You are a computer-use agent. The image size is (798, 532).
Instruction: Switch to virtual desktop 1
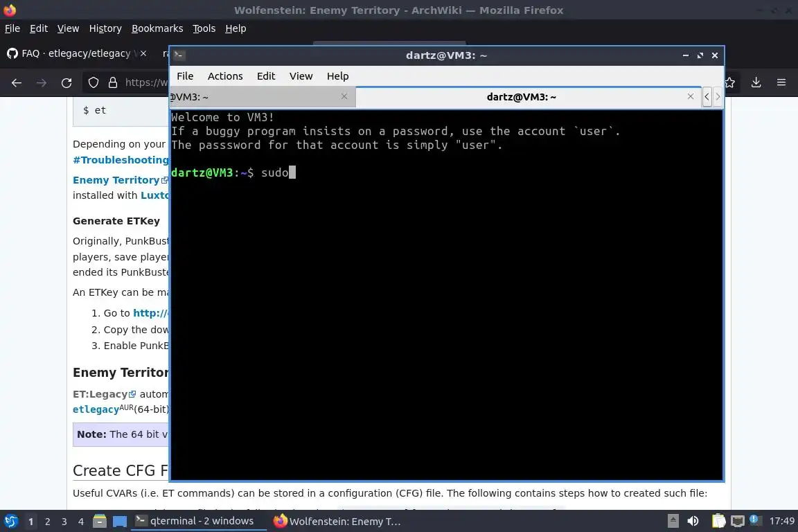click(x=31, y=522)
